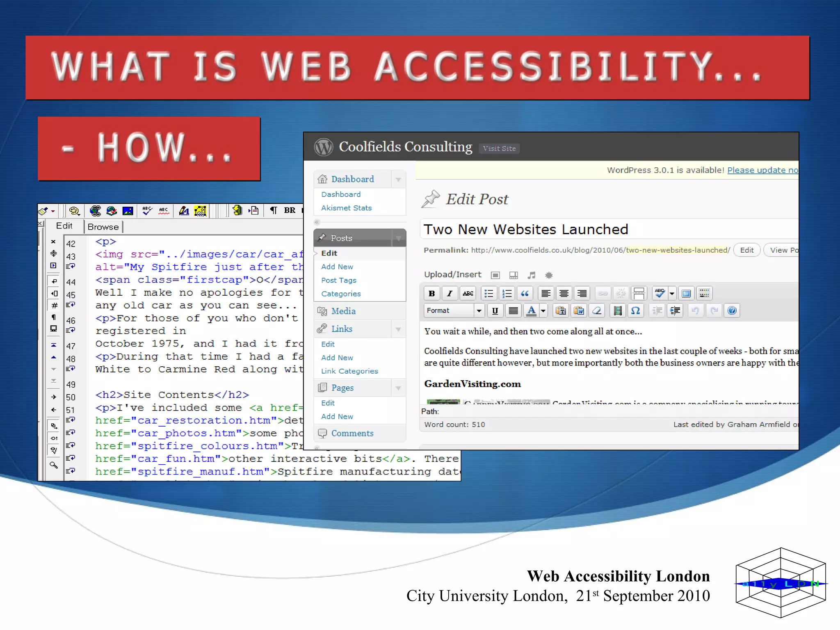Add media via Upload/Insert star icon
Screen dimensions: 840x630
tap(549, 275)
